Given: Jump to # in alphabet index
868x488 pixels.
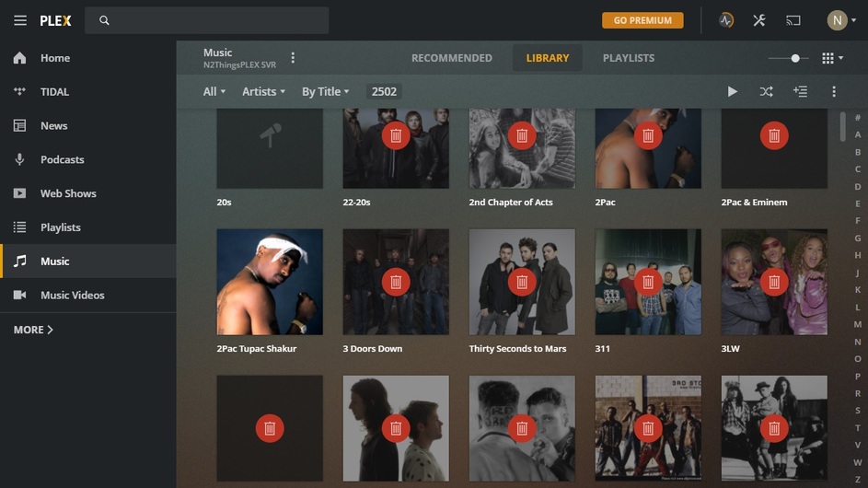Looking at the screenshot, I should 858,118.
